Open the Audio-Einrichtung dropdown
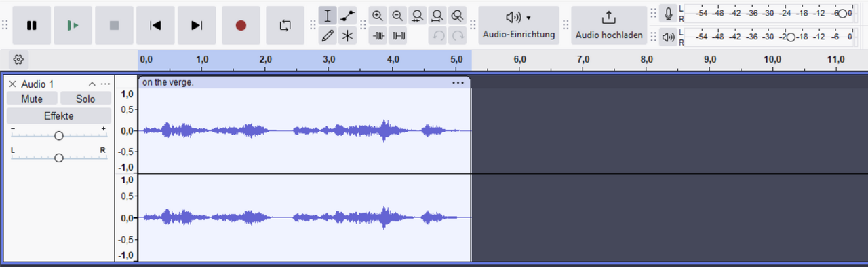The image size is (868, 267). (x=519, y=25)
